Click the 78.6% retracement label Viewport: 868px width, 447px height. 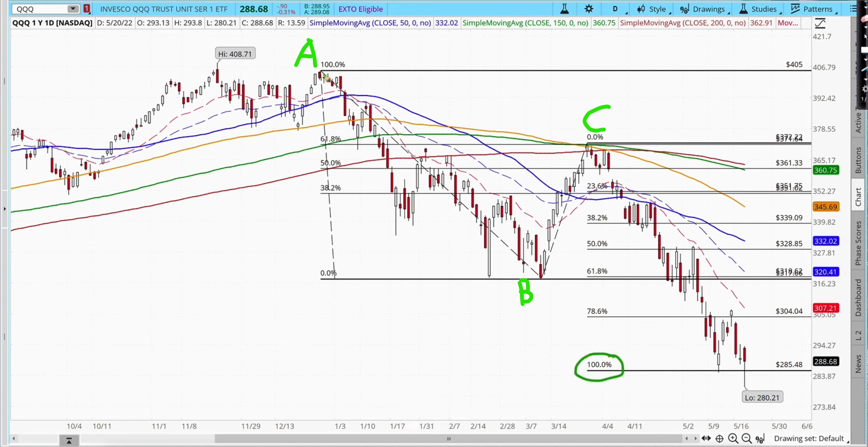click(x=597, y=311)
